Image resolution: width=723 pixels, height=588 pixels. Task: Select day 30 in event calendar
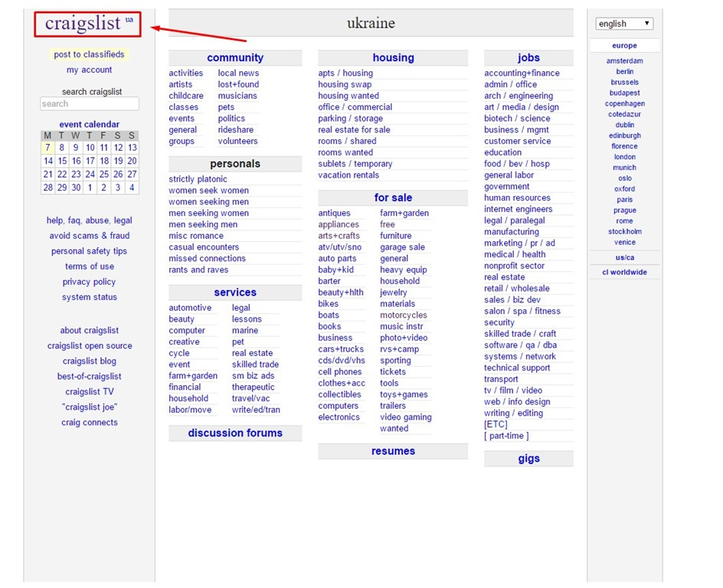click(x=76, y=188)
